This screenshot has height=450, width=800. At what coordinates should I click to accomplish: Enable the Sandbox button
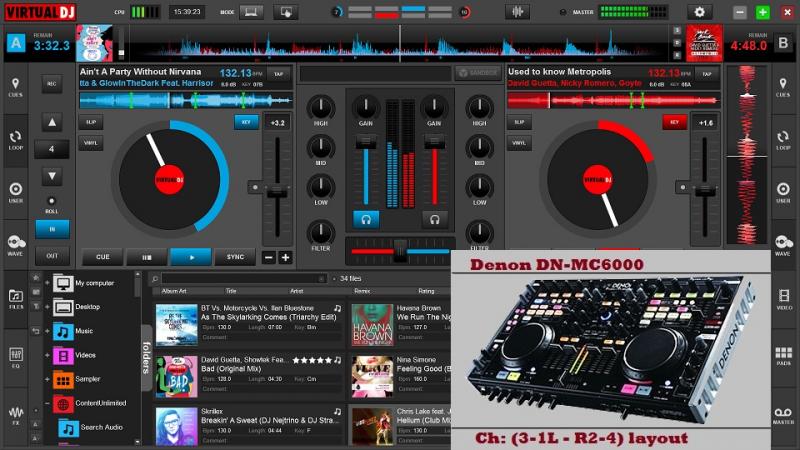click(478, 73)
